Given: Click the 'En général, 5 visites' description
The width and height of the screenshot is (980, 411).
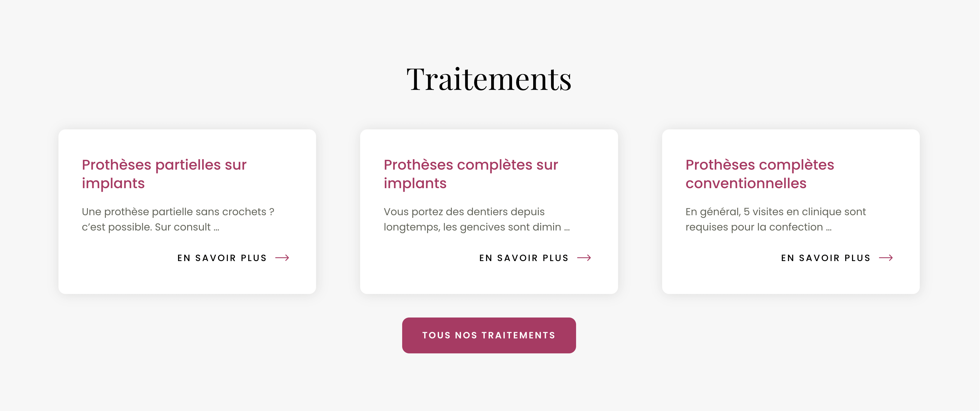Looking at the screenshot, I should click(x=775, y=219).
